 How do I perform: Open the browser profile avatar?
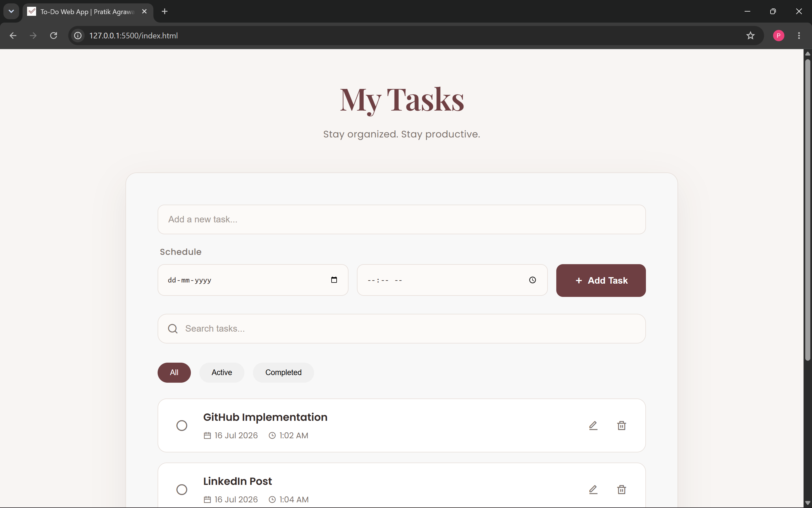(778, 36)
